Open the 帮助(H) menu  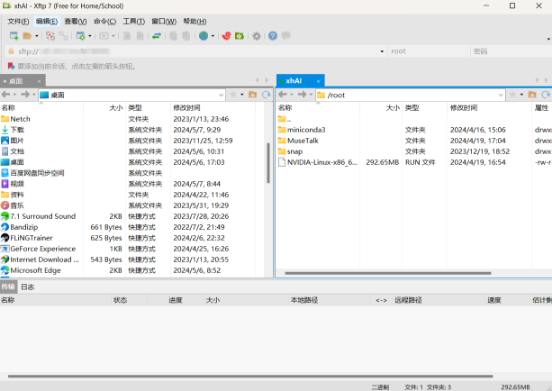[x=195, y=21]
